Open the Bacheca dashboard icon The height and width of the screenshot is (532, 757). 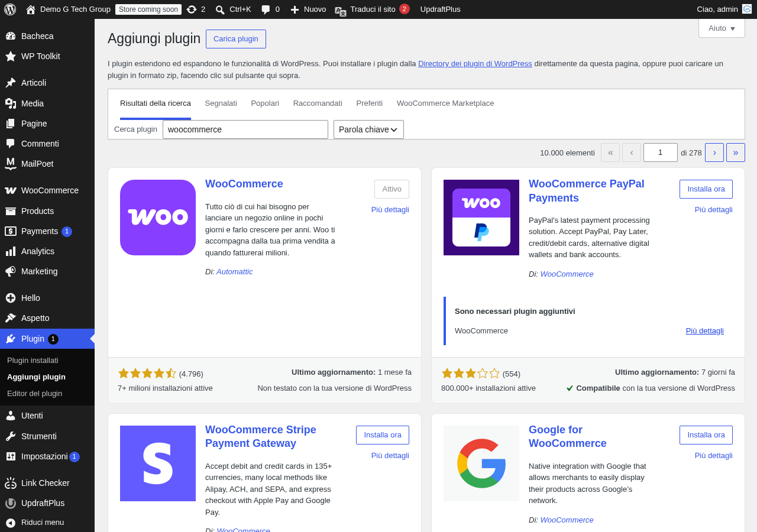click(x=11, y=36)
